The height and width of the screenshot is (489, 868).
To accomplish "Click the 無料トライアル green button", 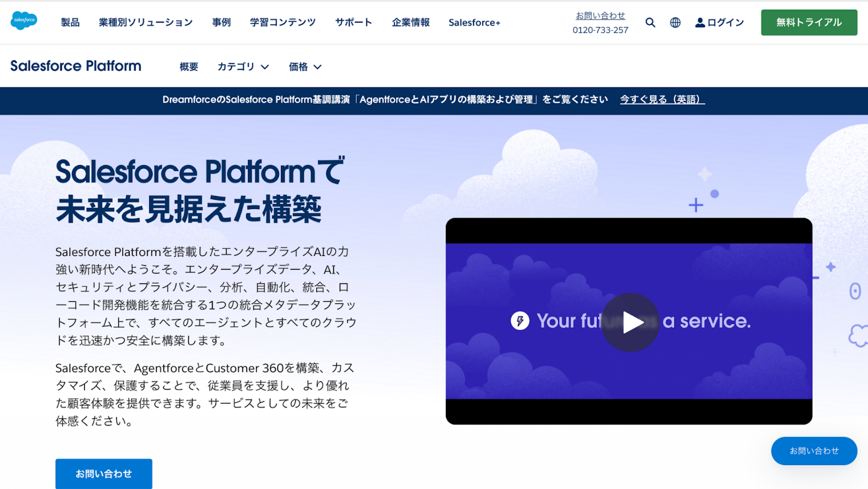I will (809, 22).
